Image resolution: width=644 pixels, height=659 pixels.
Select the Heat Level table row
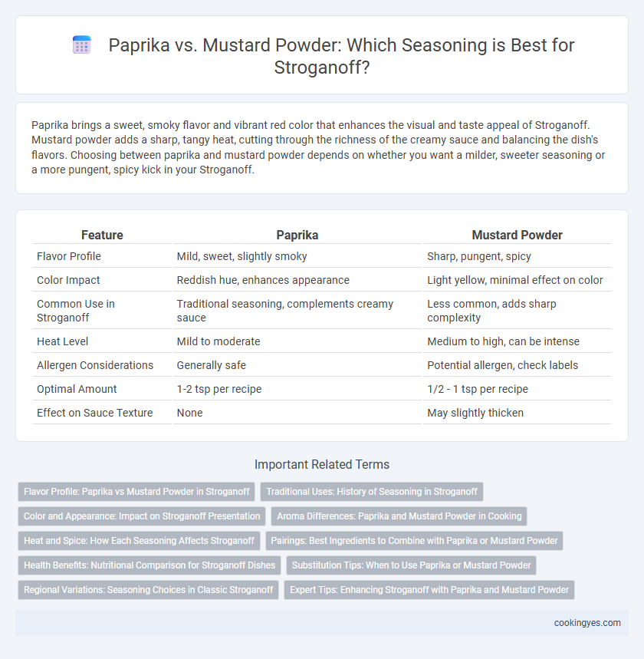tap(322, 341)
